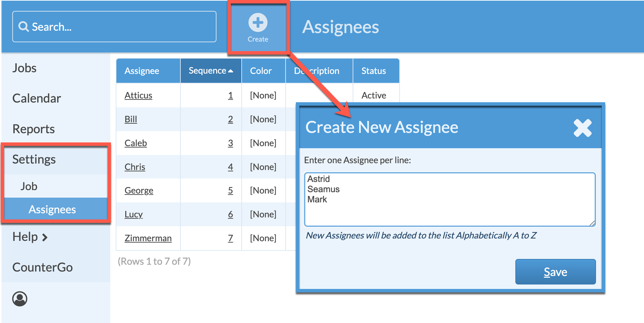
Task: Select the Jobs sidebar item
Action: click(x=24, y=68)
